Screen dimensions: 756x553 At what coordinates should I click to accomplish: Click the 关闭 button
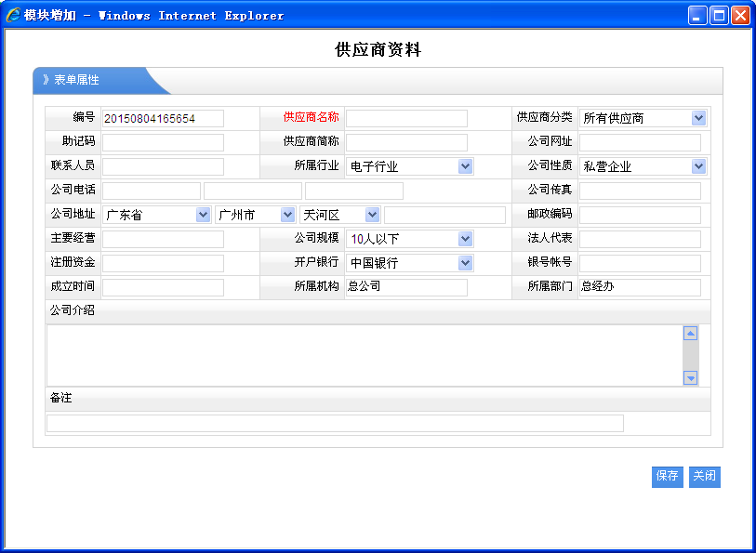[704, 476]
